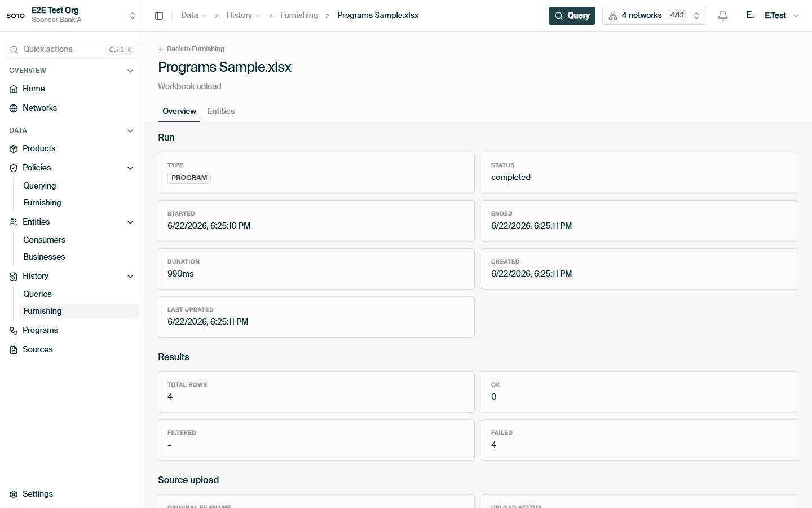Click the Query button
812x508 pixels.
click(572, 16)
